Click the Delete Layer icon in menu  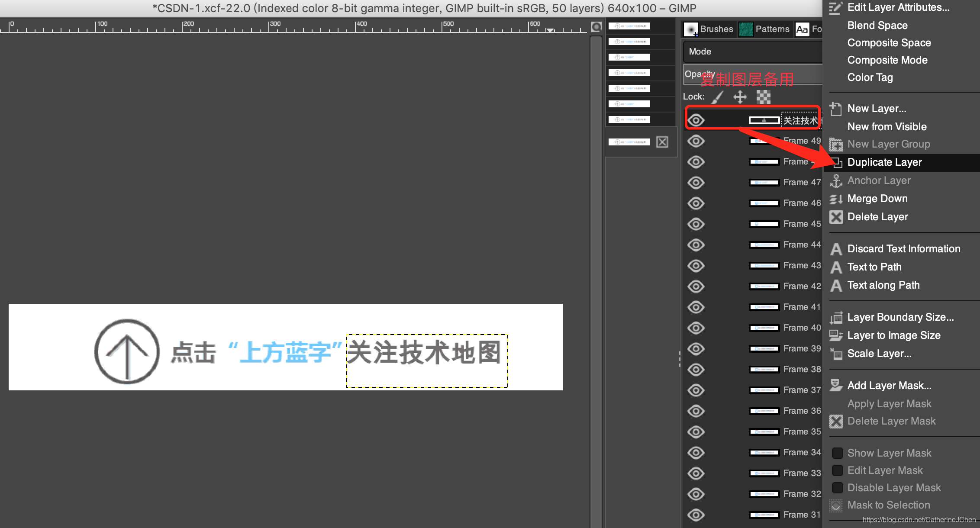click(x=836, y=217)
